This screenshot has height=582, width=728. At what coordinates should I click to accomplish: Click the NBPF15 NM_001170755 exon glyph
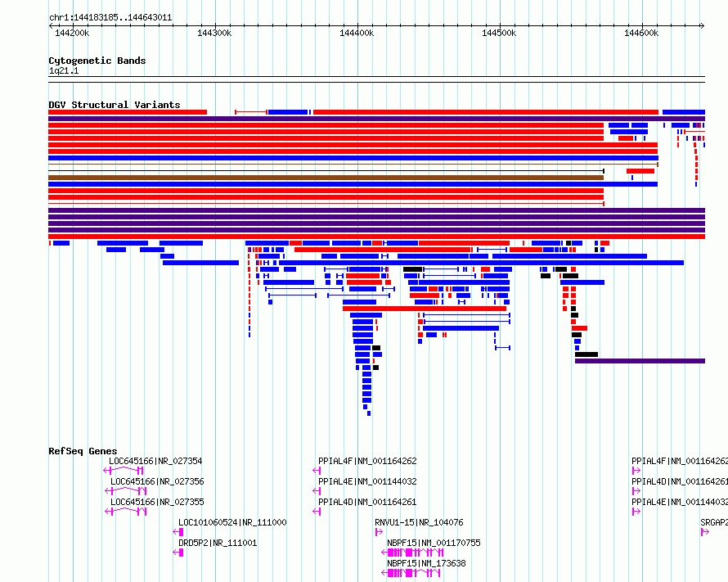(412, 553)
